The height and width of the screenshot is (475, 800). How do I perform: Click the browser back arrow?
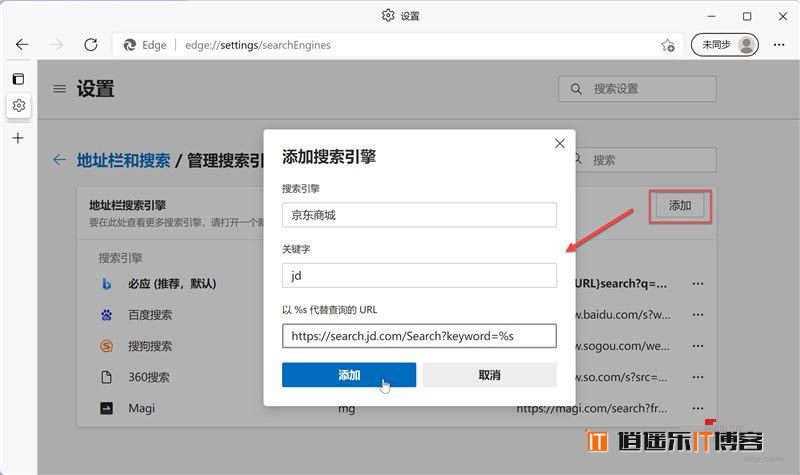(x=22, y=45)
